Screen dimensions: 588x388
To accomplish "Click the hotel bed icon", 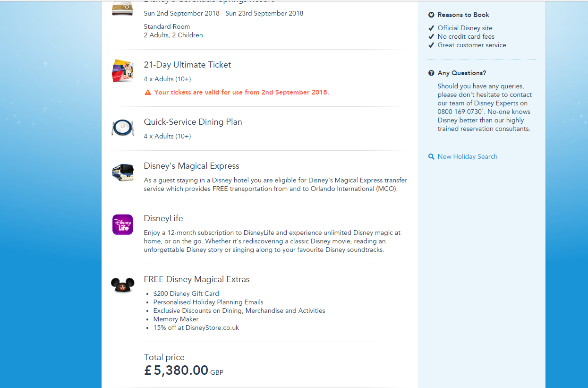I will [122, 9].
